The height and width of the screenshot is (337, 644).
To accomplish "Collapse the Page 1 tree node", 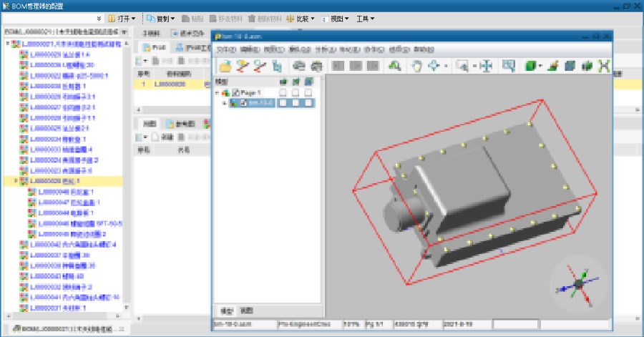I will 218,93.
